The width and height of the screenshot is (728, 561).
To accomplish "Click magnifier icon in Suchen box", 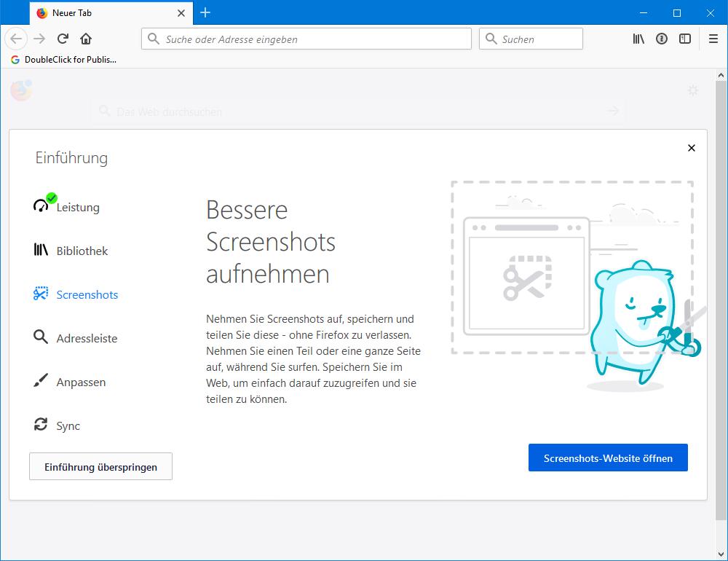I will point(491,39).
